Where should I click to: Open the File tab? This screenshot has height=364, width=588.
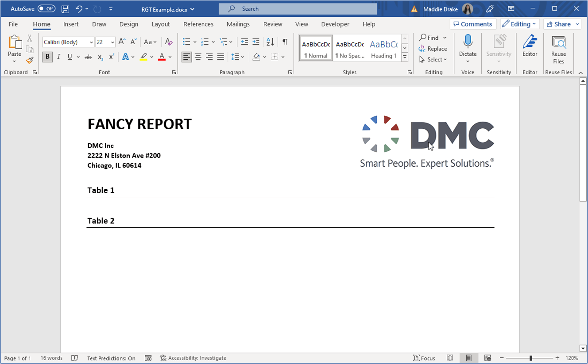pos(13,24)
